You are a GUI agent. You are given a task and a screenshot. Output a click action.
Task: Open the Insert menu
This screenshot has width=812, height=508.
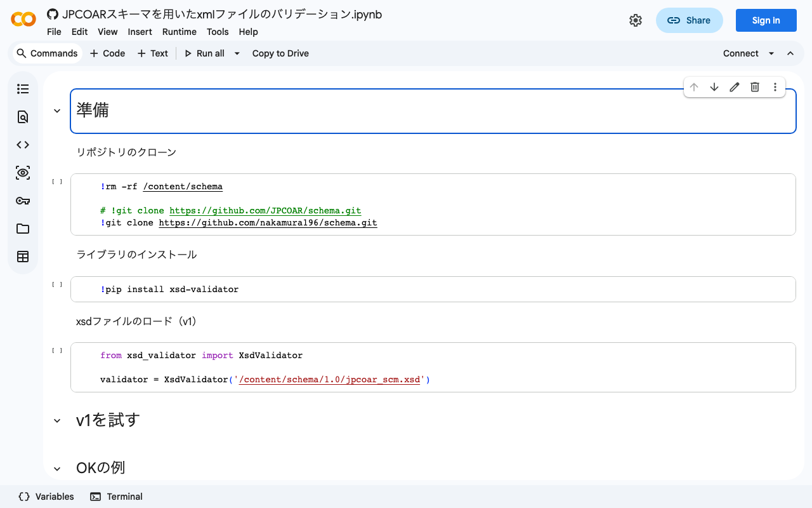click(140, 32)
